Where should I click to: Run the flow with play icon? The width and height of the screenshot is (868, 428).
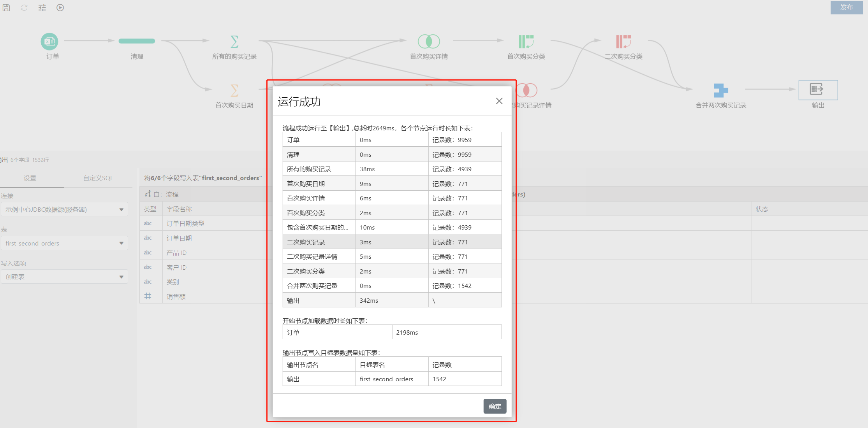pyautogui.click(x=60, y=7)
